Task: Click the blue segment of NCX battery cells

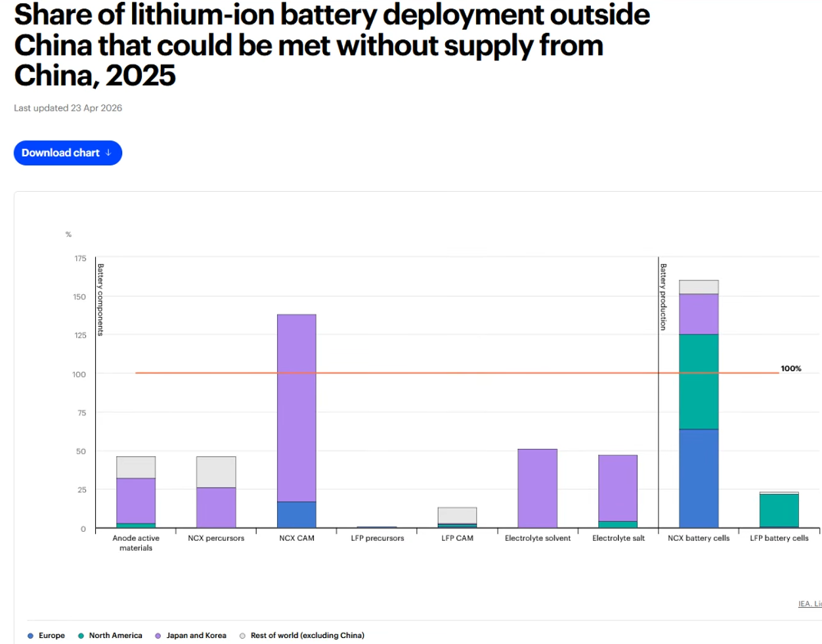Action: click(699, 479)
